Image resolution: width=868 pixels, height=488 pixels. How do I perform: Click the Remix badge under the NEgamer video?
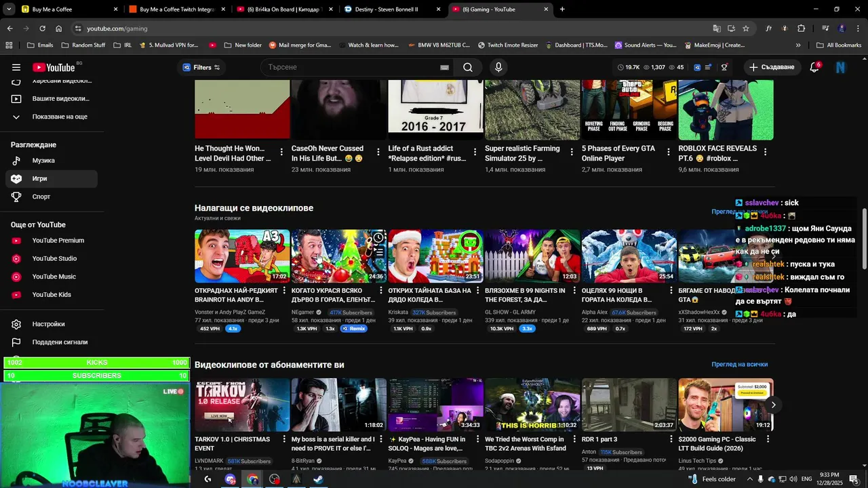click(353, 329)
